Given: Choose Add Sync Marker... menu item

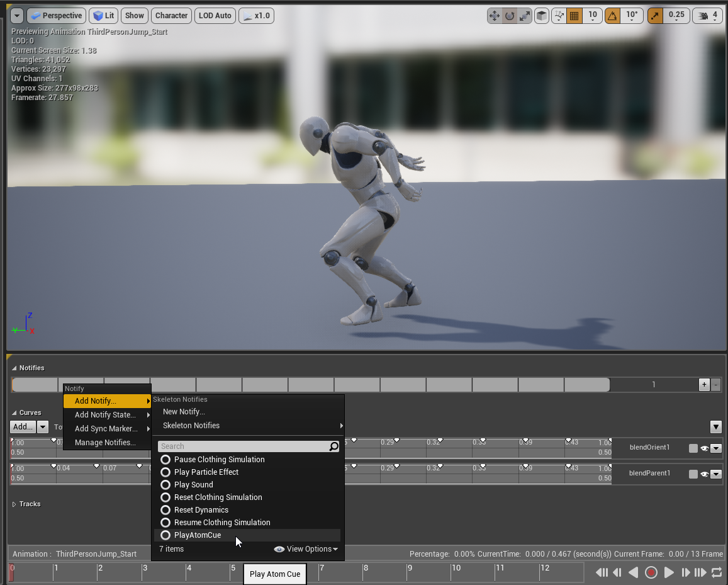Looking at the screenshot, I should tap(107, 429).
